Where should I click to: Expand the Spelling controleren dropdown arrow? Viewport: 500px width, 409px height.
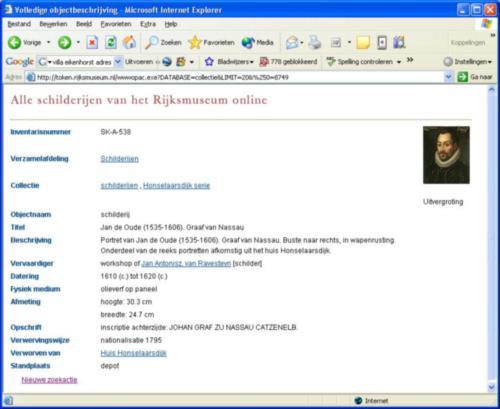399,62
